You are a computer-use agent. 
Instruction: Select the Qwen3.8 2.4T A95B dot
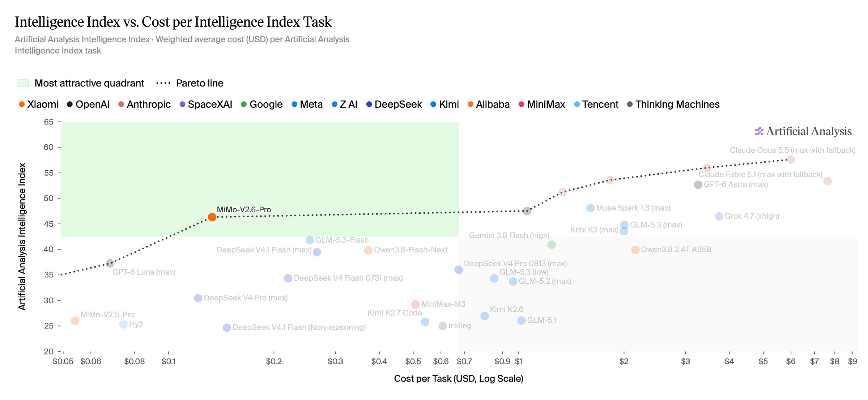pyautogui.click(x=635, y=250)
